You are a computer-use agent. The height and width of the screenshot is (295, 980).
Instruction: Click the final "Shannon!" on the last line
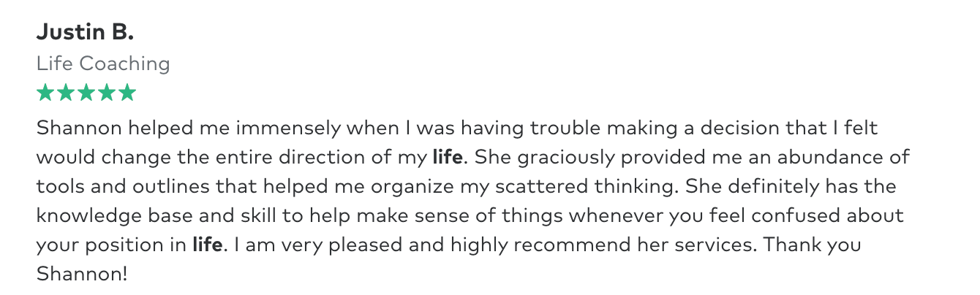click(x=82, y=274)
